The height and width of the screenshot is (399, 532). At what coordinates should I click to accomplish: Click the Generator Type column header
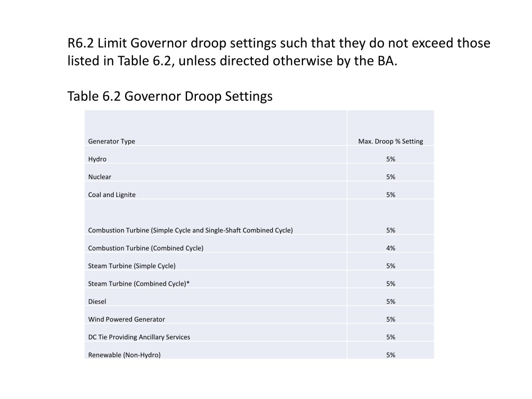click(x=112, y=141)
